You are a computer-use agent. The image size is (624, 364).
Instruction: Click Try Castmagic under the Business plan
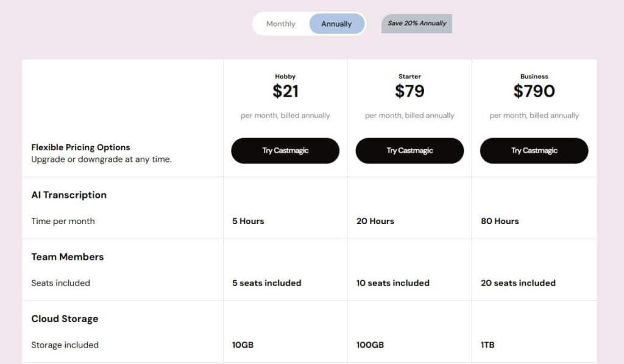(x=534, y=150)
